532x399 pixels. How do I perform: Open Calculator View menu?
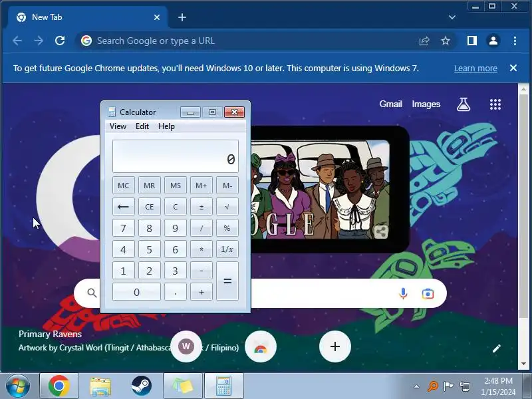pyautogui.click(x=118, y=126)
